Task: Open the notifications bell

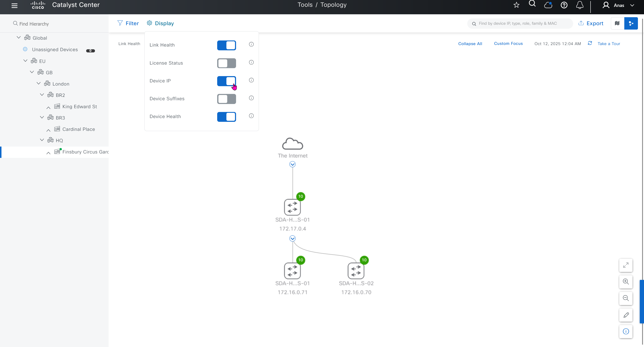Action: click(x=580, y=5)
